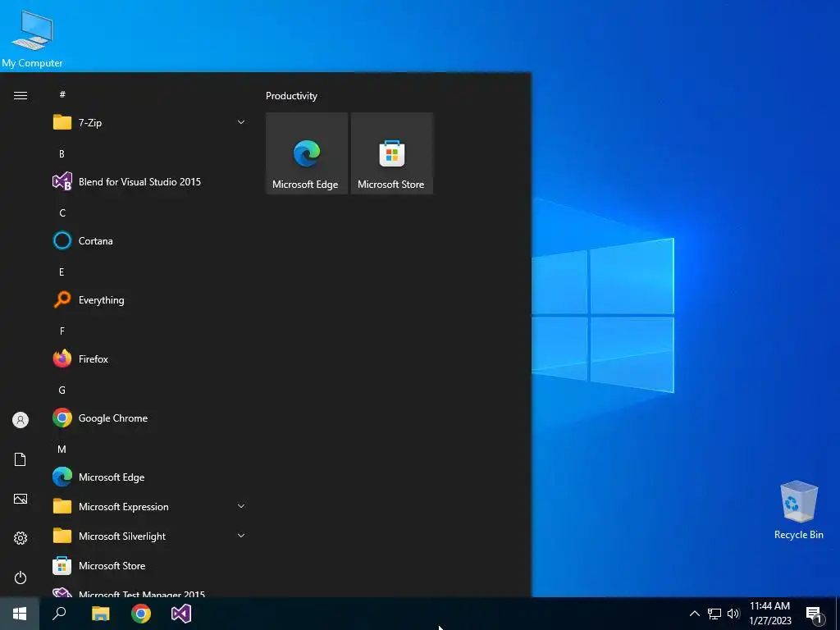
Task: Launch the Everything search app
Action: point(149,300)
